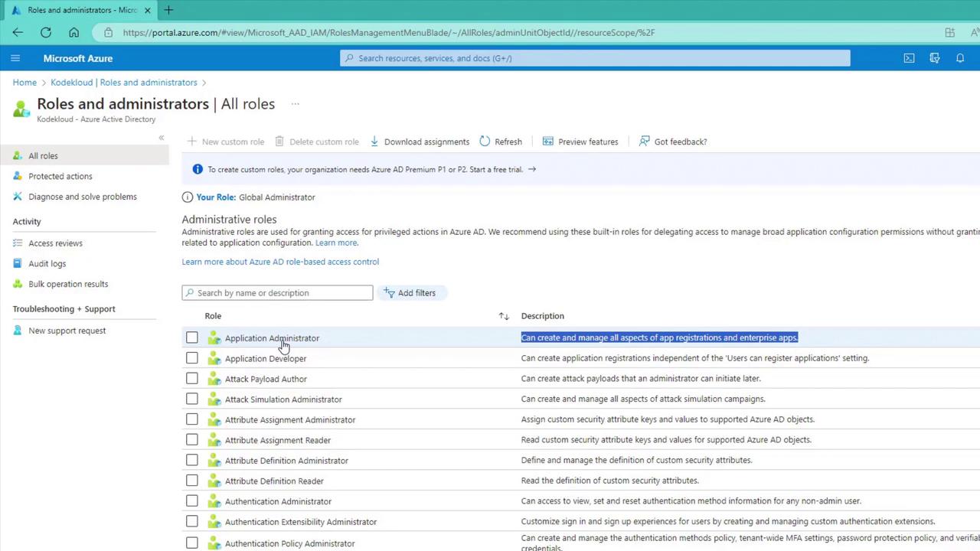
Task: Check the Authentication Extensibility Administrator row checkbox
Action: coord(192,522)
